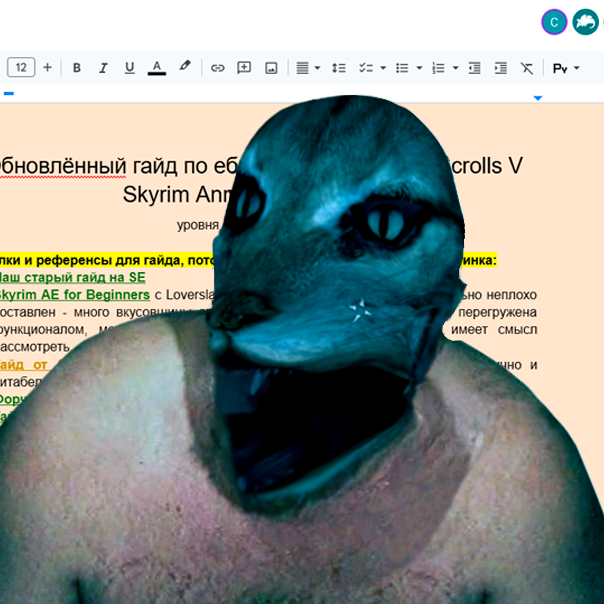
Task: Open the old SE guide link
Action: pos(72,277)
